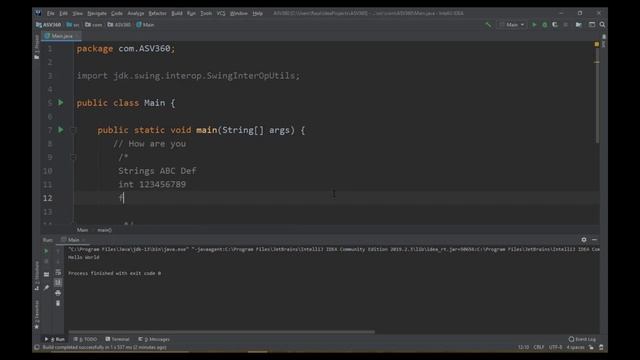640x360 pixels.
Task: Open the VCS menu
Action: pyautogui.click(x=221, y=13)
